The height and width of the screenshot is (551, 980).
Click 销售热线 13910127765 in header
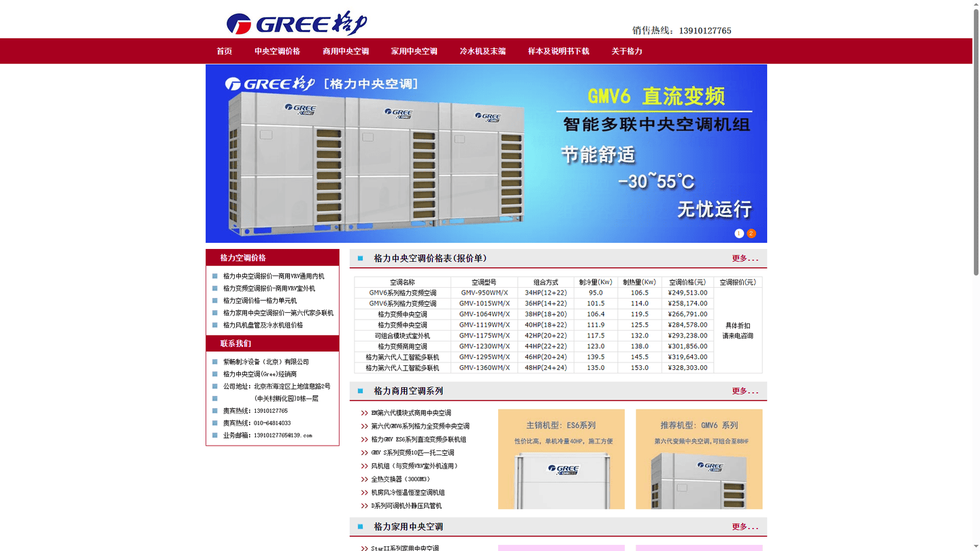(681, 31)
